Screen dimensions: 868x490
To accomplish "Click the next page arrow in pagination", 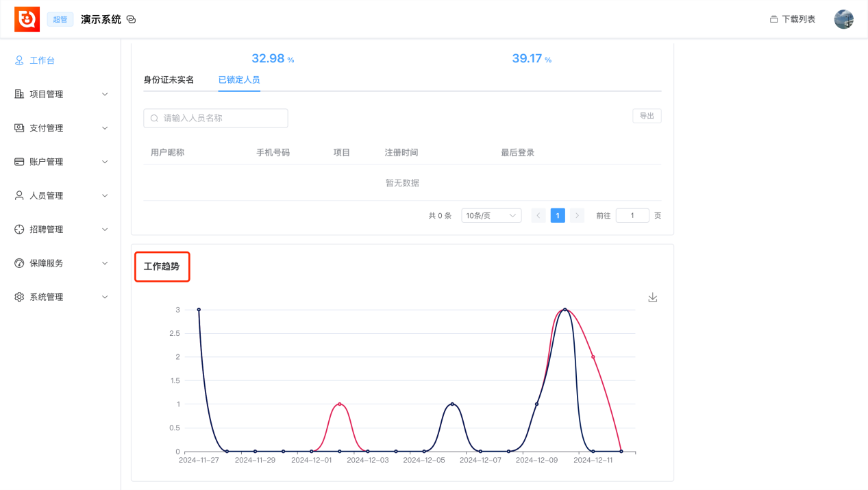I will tap(578, 215).
